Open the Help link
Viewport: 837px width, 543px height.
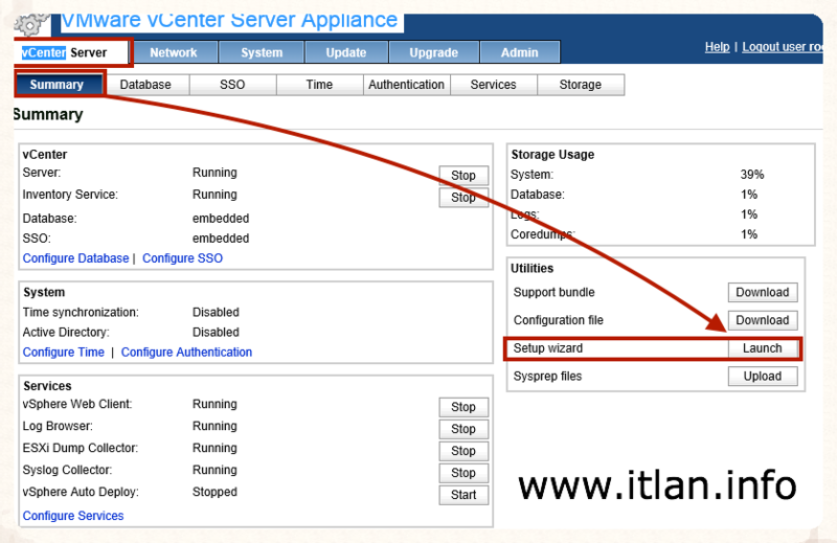pos(717,47)
